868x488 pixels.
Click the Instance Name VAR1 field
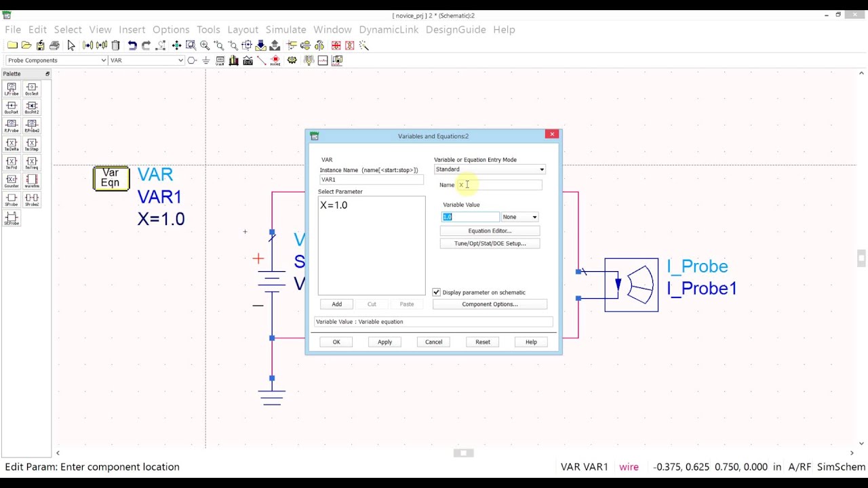372,180
